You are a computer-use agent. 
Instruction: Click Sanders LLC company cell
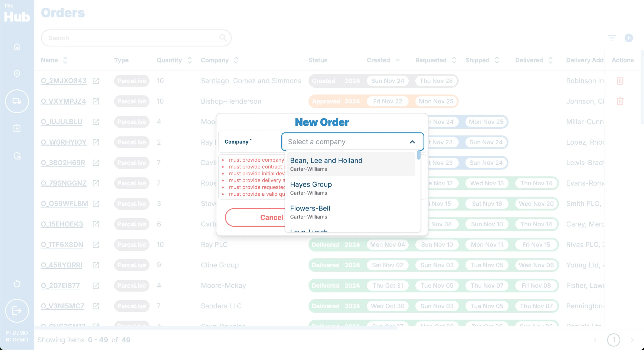point(221,306)
